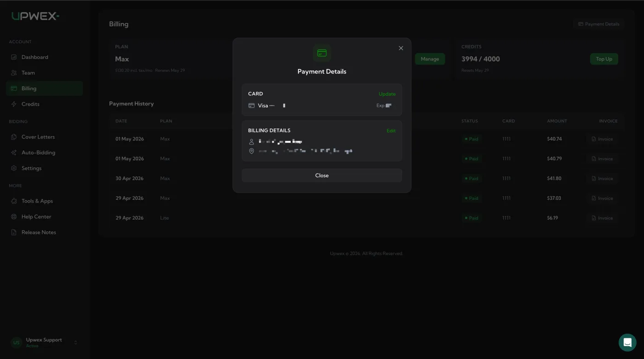Open Dashboard from the sidebar
This screenshot has width=644, height=359.
tap(45, 57)
